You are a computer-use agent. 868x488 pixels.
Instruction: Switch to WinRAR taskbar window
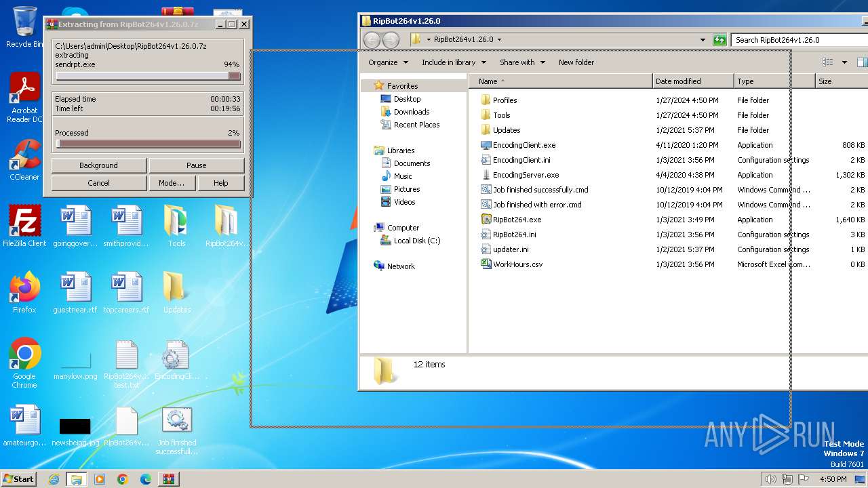tap(169, 479)
